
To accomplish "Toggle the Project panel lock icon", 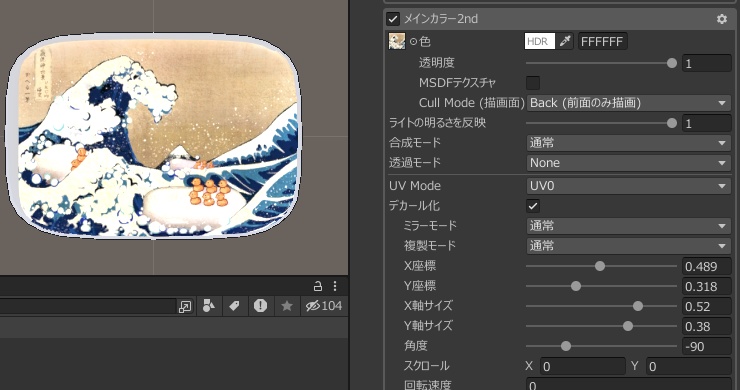I will (x=318, y=286).
